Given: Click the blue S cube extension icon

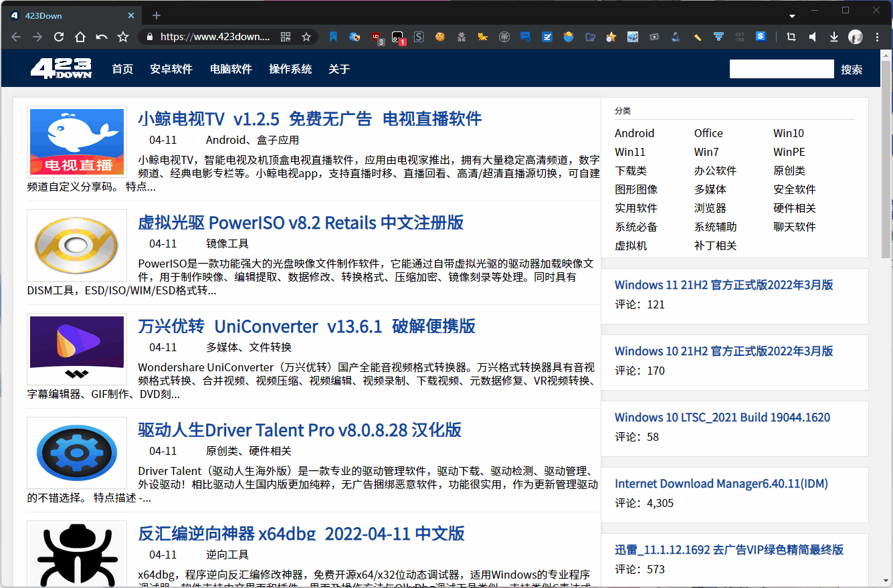Looking at the screenshot, I should coord(761,37).
